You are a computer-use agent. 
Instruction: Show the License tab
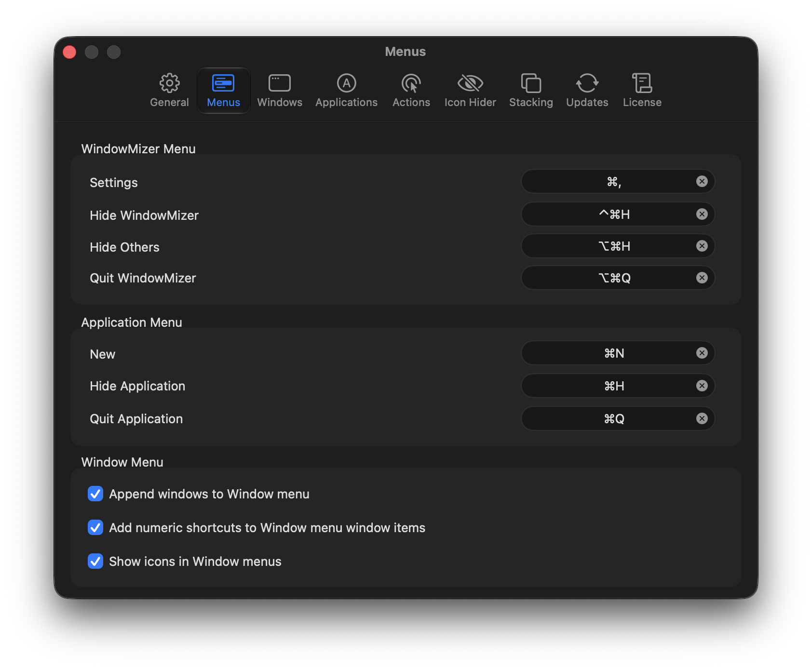point(642,91)
